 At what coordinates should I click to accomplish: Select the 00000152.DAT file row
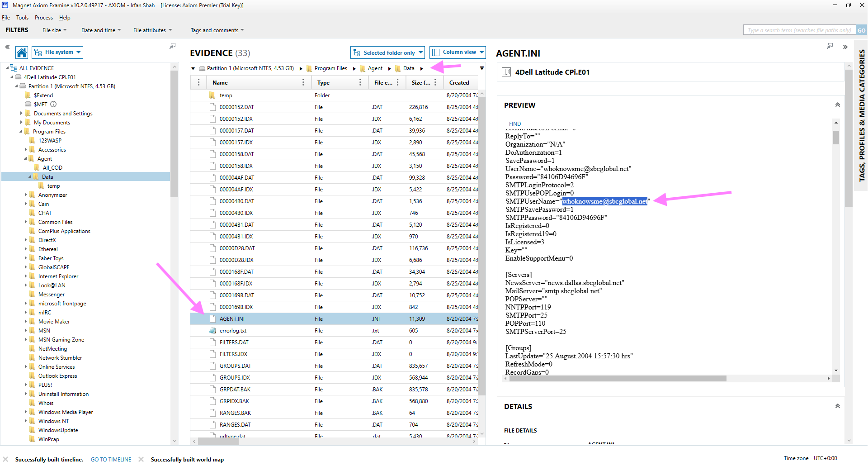(334, 107)
